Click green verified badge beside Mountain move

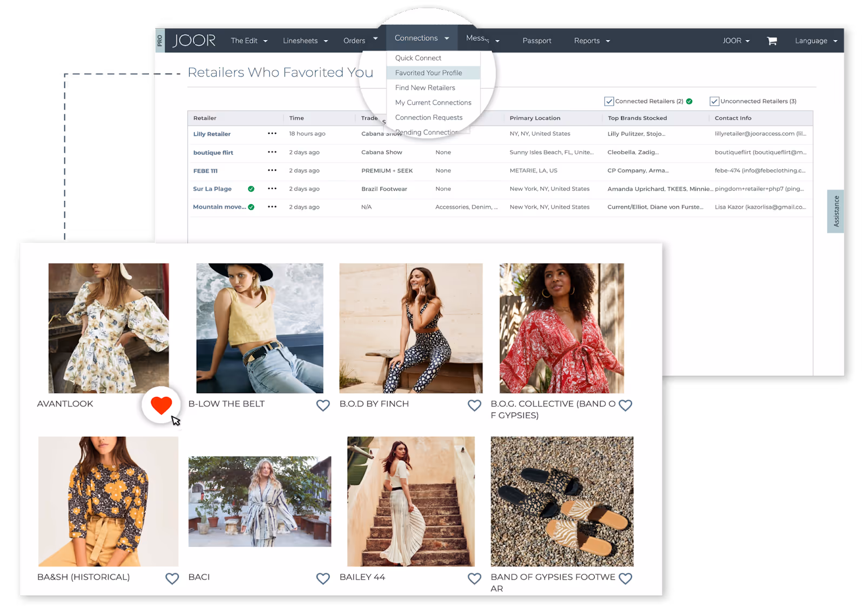click(x=251, y=207)
